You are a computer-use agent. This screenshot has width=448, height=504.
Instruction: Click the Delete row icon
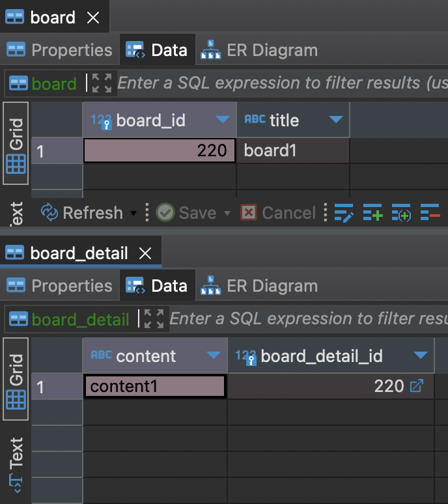click(430, 213)
